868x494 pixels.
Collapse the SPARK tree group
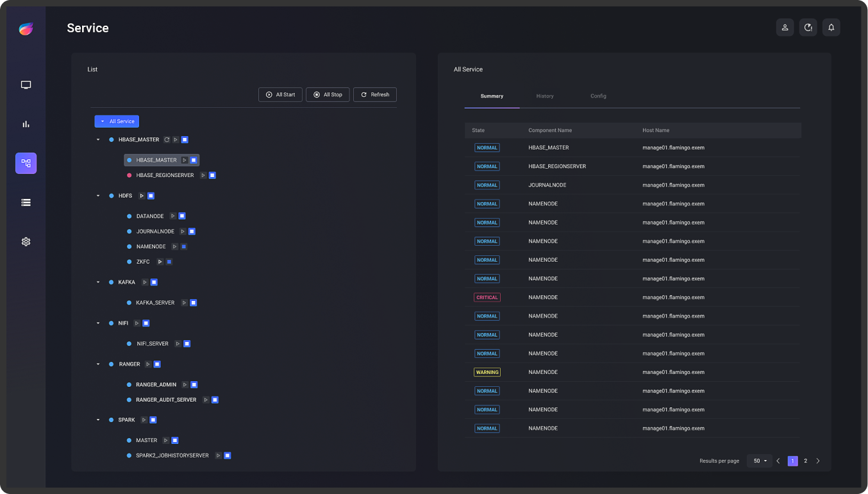pyautogui.click(x=98, y=420)
